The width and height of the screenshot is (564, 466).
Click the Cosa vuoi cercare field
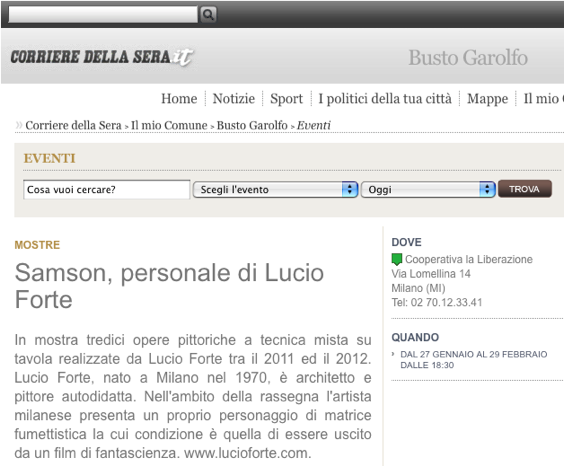point(106,189)
